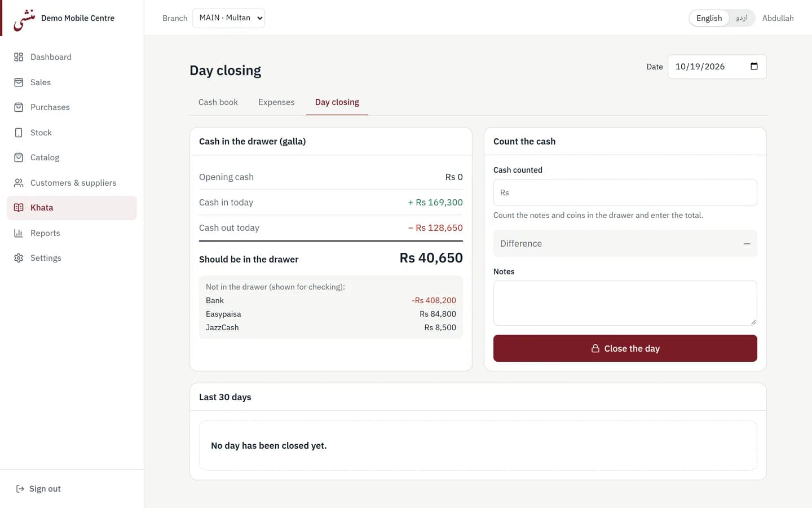Open Purchases in the sidebar
812x508 pixels.
72,107
